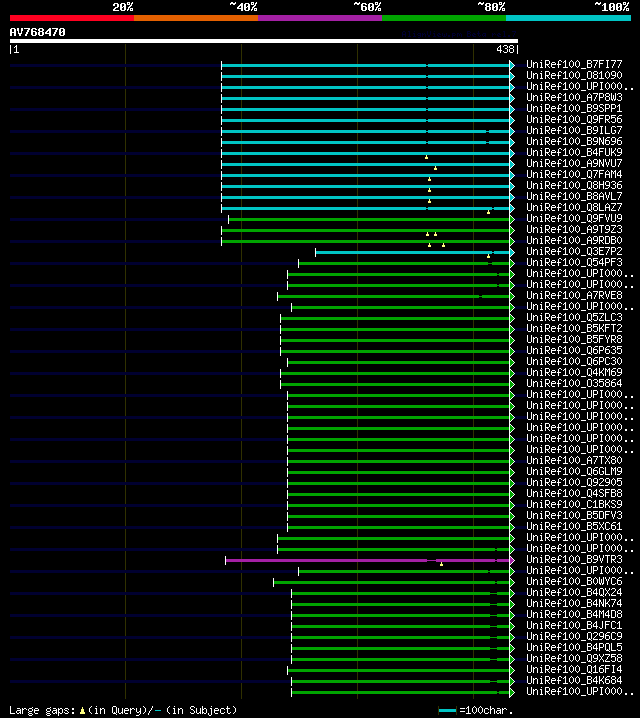Click hit label UniRef100_A7RVE8
The height and width of the screenshot is (718, 640).
(x=574, y=295)
